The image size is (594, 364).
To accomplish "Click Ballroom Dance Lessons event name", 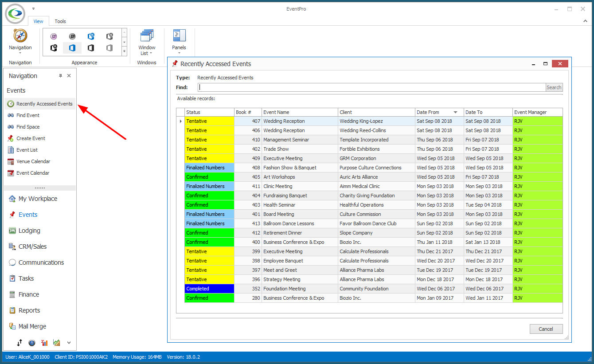I will 289,223.
